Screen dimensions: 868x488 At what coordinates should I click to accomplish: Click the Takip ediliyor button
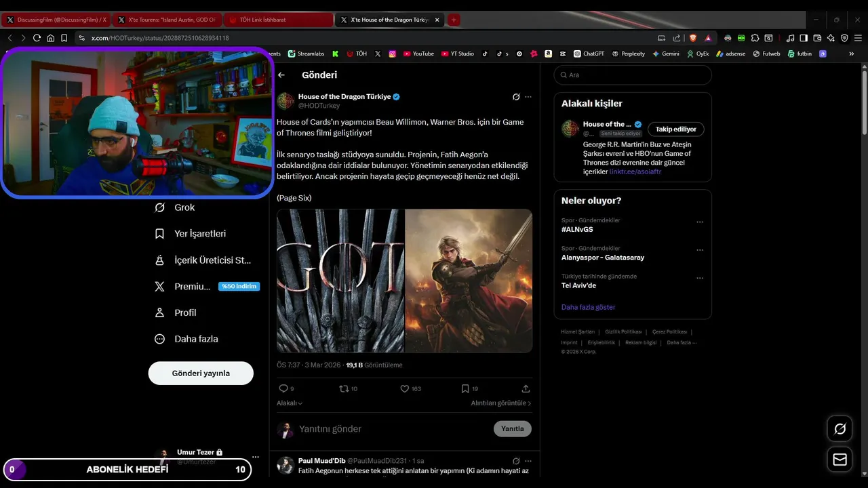pos(676,129)
